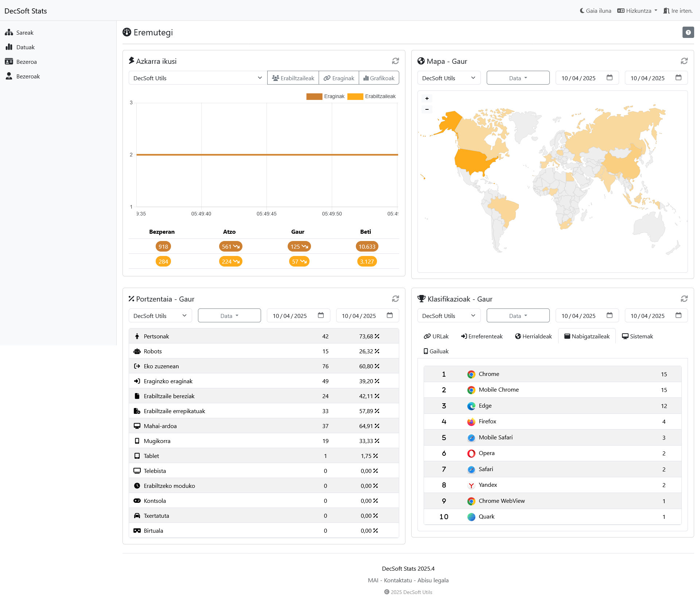Open the Data dropdown in Portzentaia panel
The height and width of the screenshot is (606, 700).
click(x=229, y=316)
